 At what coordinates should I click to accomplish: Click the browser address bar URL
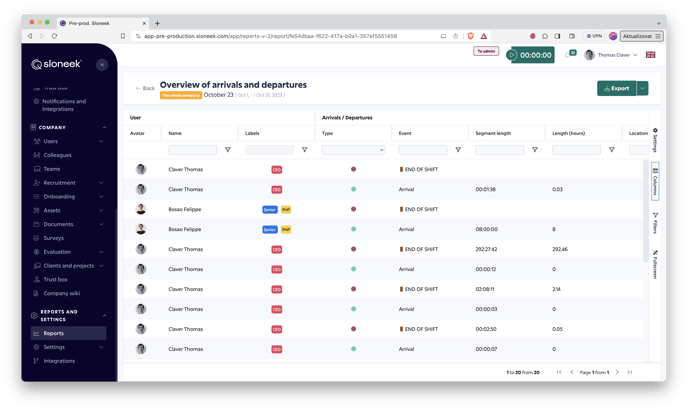270,36
